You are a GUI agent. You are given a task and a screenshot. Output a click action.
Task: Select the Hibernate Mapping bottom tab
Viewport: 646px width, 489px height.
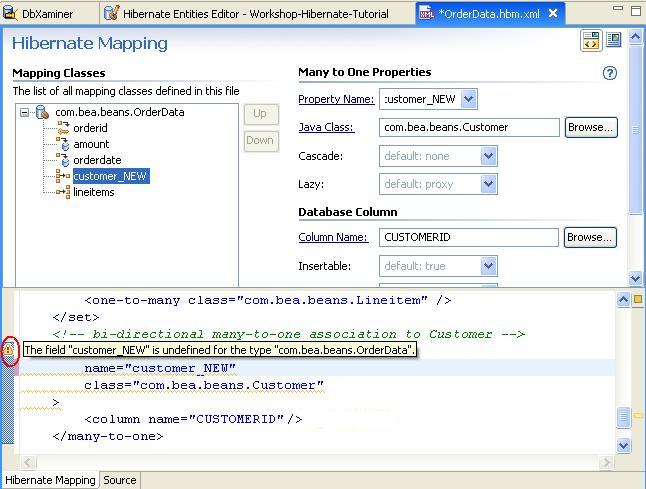(x=50, y=480)
